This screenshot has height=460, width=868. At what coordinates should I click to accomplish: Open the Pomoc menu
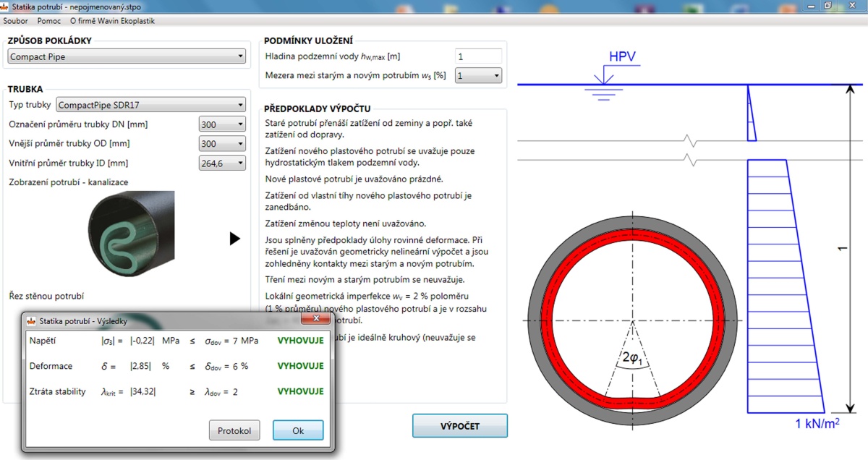pos(49,21)
